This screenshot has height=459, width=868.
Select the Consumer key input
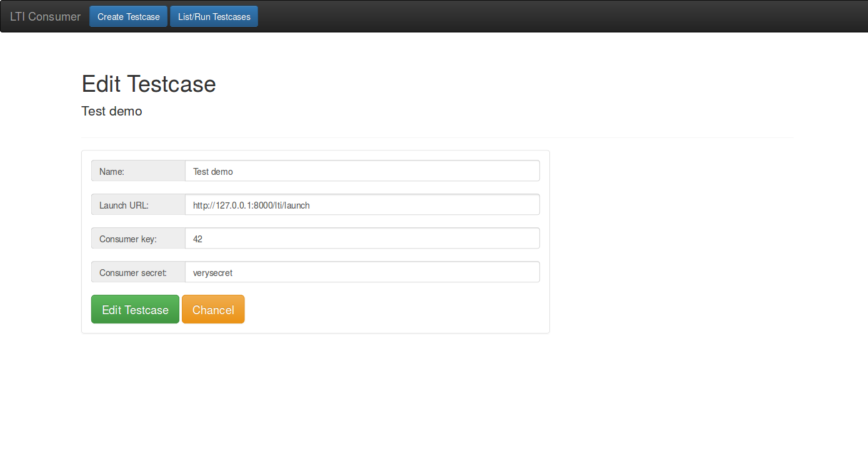tap(362, 239)
